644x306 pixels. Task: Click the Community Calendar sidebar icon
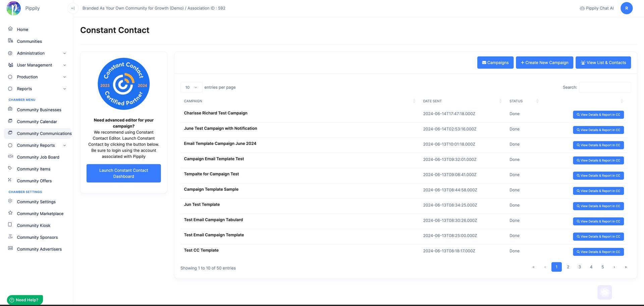[10, 121]
